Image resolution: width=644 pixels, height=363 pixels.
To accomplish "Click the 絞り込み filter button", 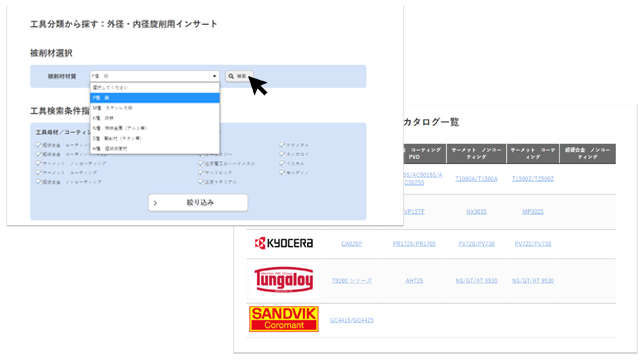I will point(198,203).
